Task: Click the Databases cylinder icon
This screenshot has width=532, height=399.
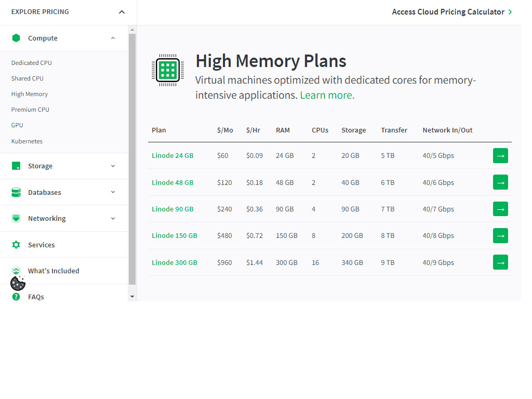Action: [x=16, y=192]
